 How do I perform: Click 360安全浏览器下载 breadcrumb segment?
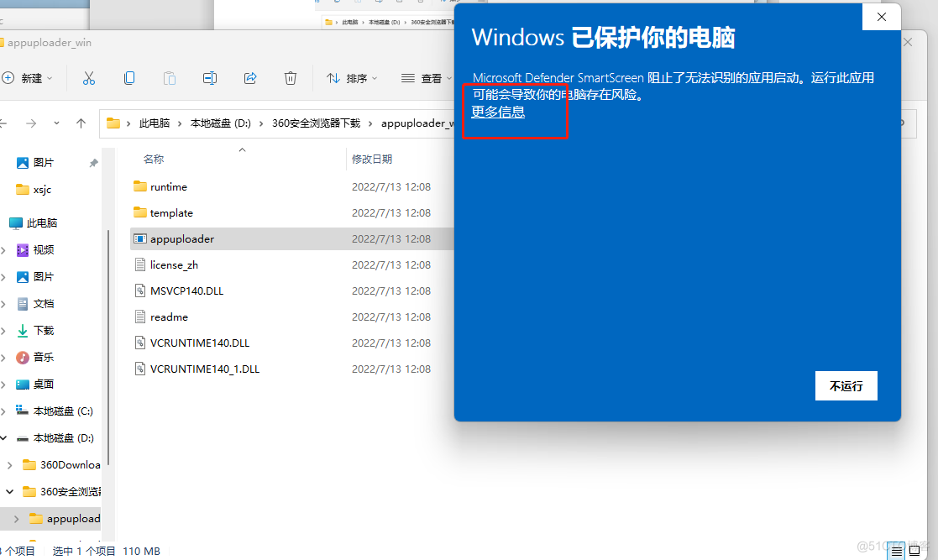(x=316, y=123)
